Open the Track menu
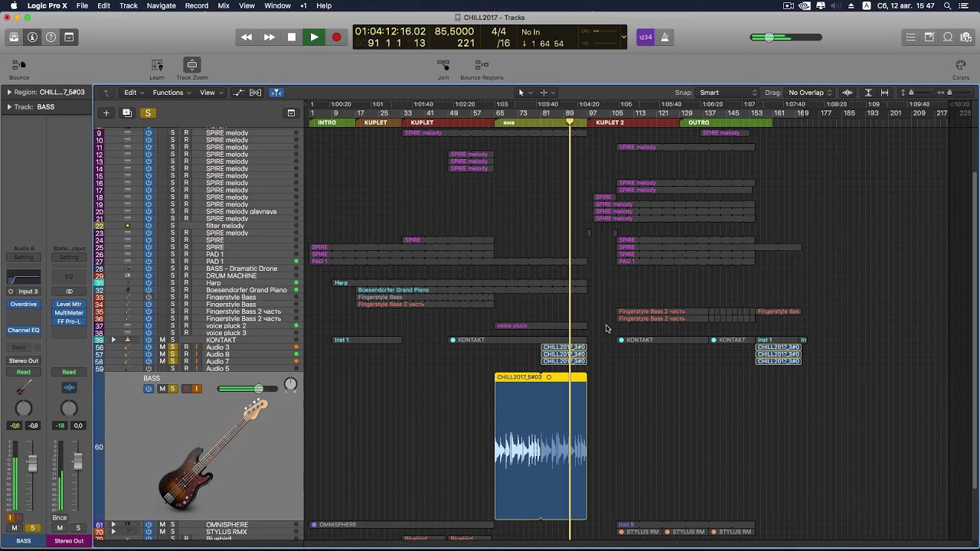980x551 pixels. click(x=129, y=5)
